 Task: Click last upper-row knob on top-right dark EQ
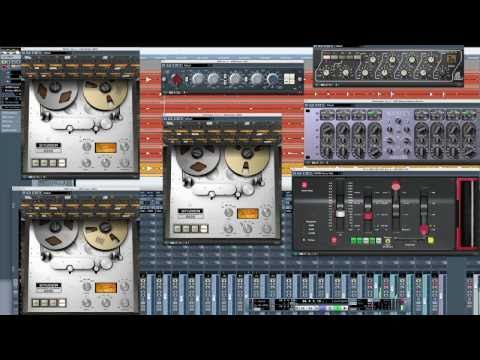click(431, 60)
